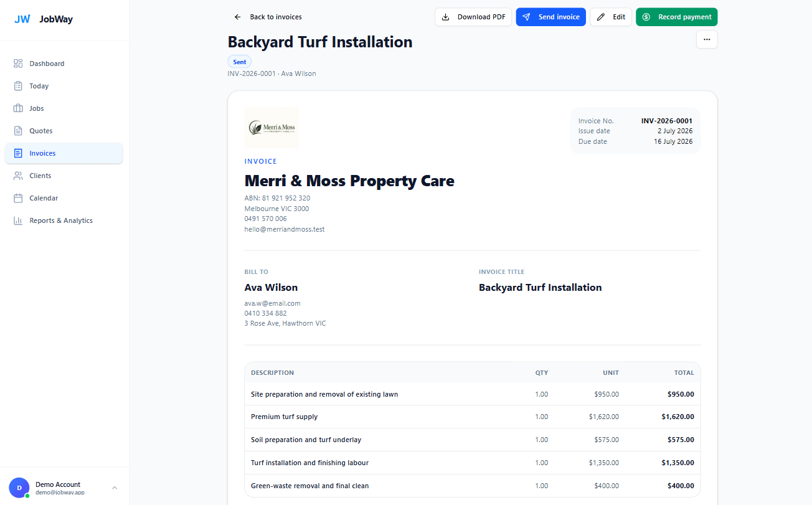Click 3 Rose Ave, Hawthorn VIC
This screenshot has height=505, width=812.
(x=285, y=323)
